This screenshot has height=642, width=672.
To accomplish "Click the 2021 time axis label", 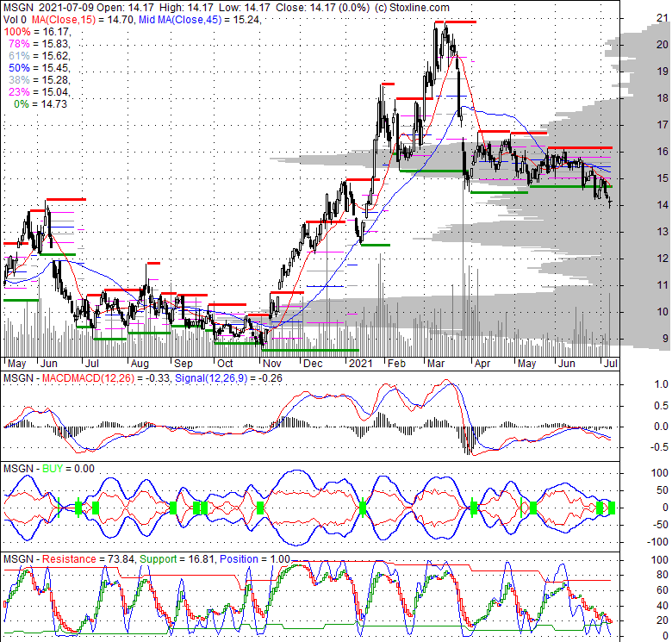I will point(361,364).
